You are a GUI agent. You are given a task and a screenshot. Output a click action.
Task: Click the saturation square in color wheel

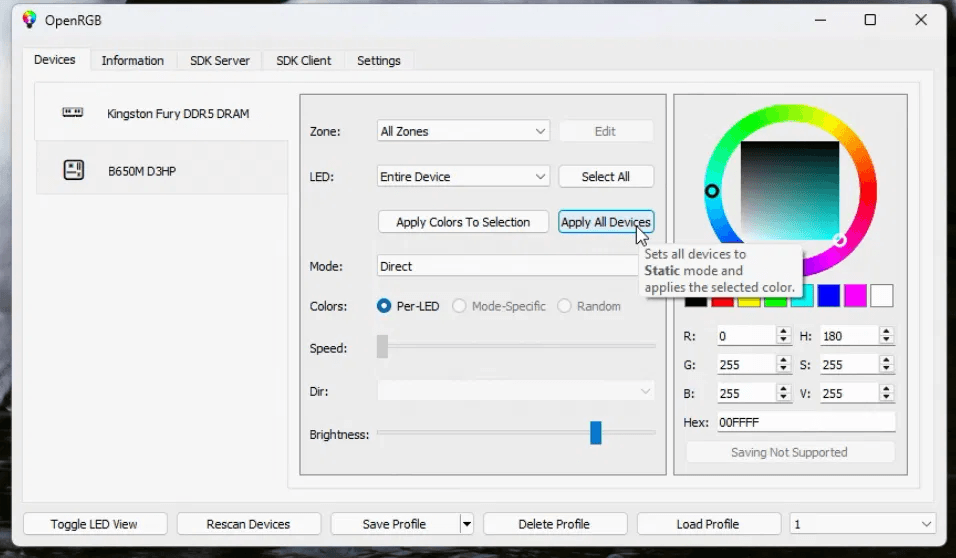790,191
